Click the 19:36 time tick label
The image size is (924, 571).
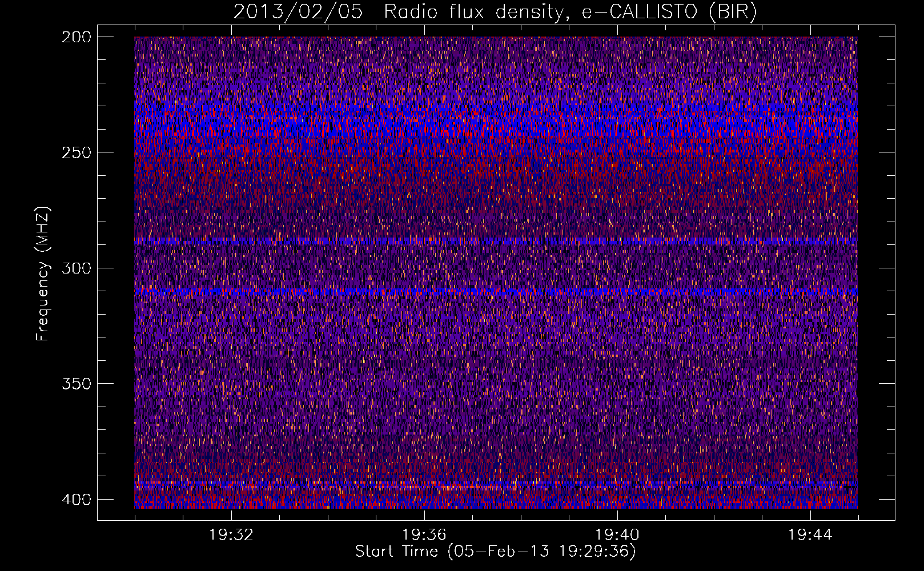424,535
